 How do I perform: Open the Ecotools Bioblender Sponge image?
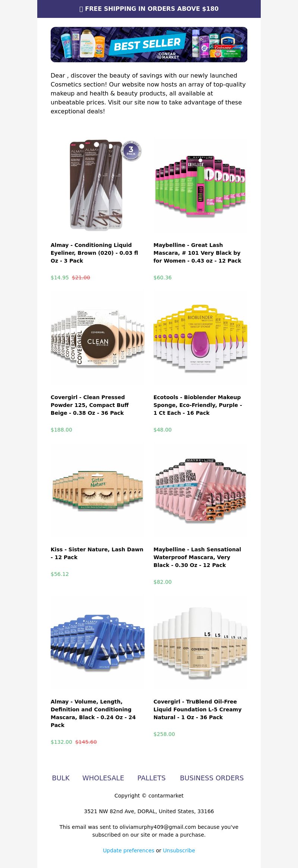click(x=200, y=337)
